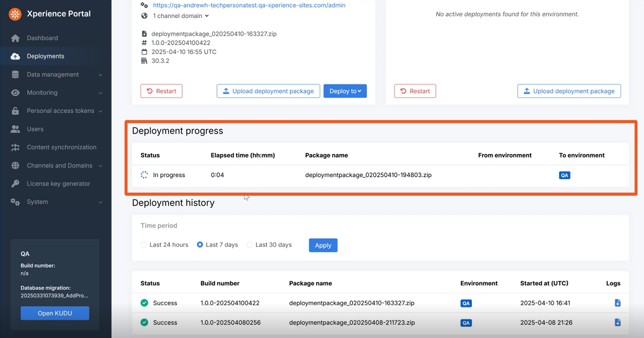Click the Apply time period button
Image resolution: width=644 pixels, height=338 pixels.
[323, 245]
